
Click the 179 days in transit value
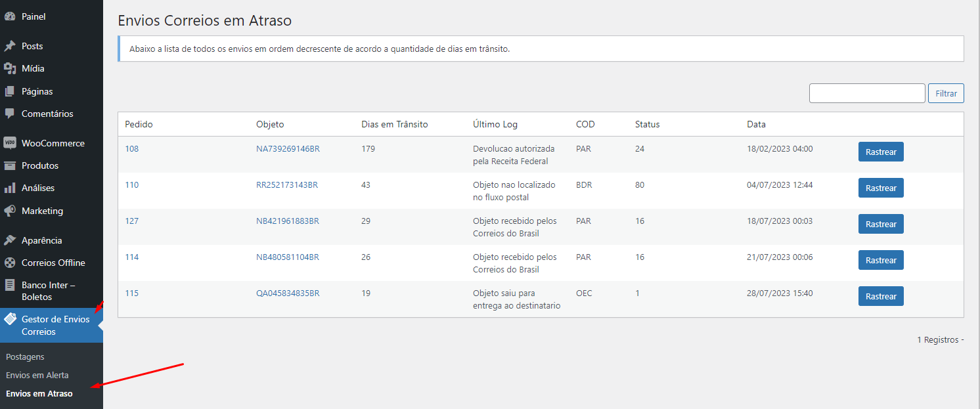coord(368,148)
